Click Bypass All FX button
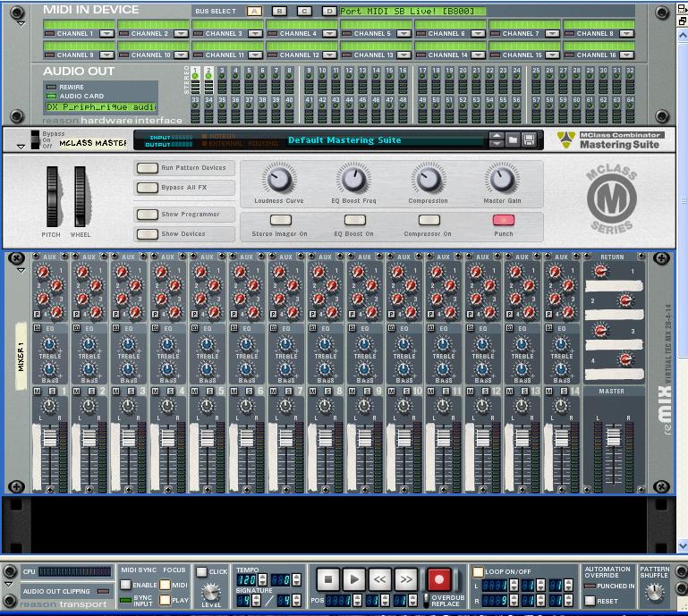 pos(148,188)
